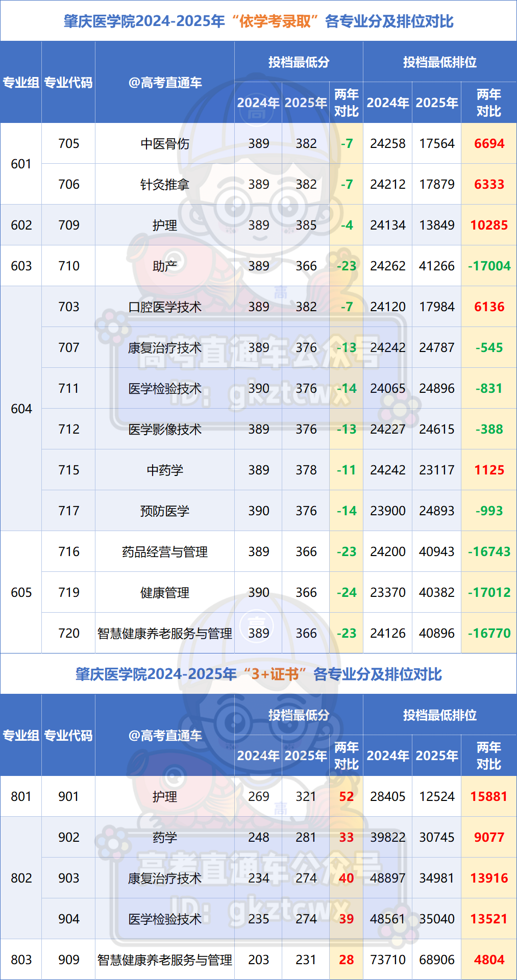Screen dimensions: 517x980
Task: Click 2025 rank value 40382
Action: pyautogui.click(x=437, y=592)
